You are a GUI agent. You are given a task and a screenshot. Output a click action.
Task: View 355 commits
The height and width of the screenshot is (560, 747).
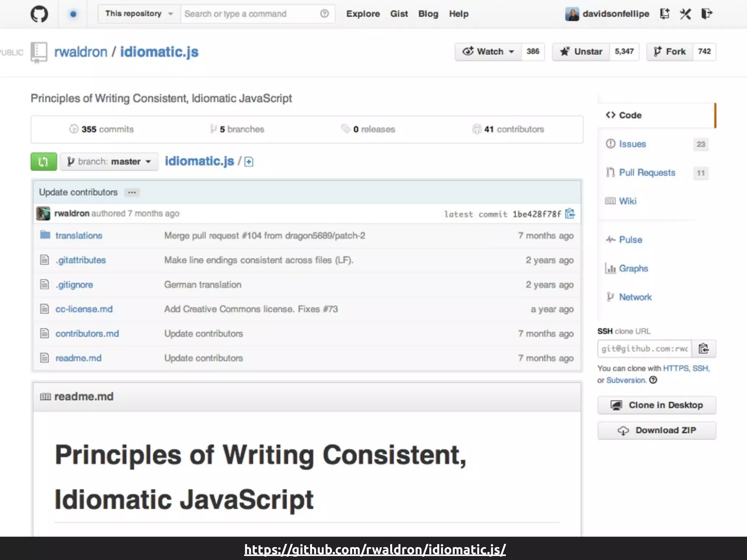coord(102,129)
